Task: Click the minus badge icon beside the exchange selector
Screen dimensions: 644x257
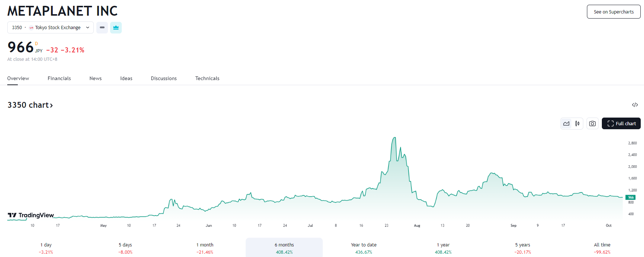Action: [x=102, y=28]
